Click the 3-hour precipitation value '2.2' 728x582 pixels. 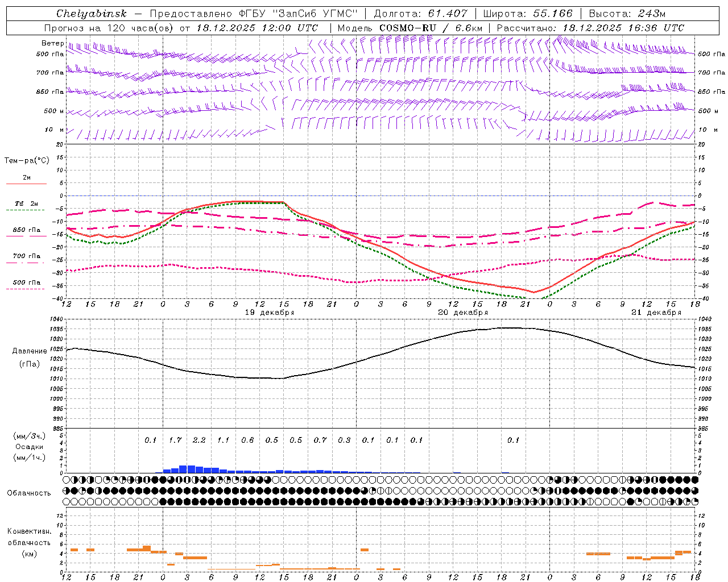click(x=199, y=440)
